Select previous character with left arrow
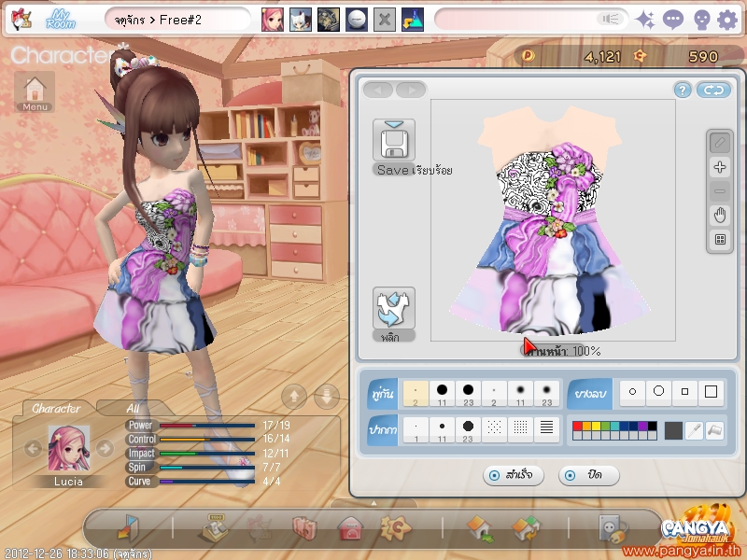The width and height of the screenshot is (747, 560). click(33, 449)
